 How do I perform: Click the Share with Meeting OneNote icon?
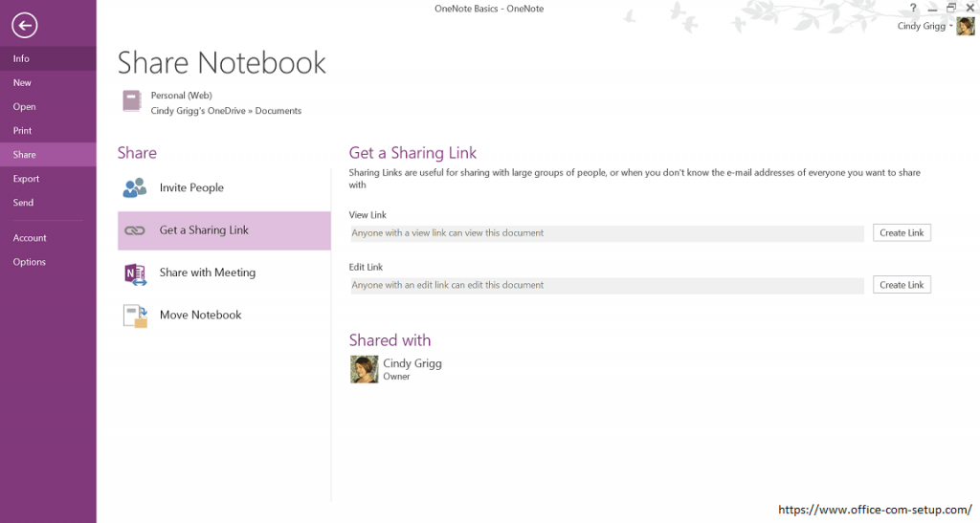coord(135,273)
